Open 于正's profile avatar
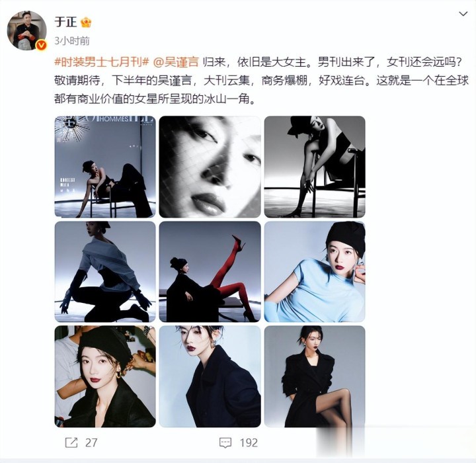The image size is (476, 463). (x=26, y=30)
